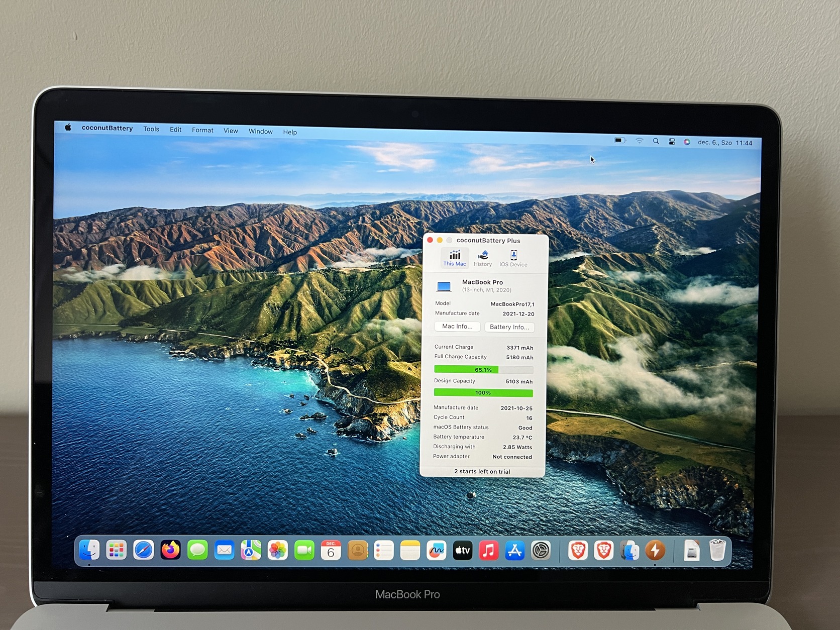This screenshot has width=840, height=630.
Task: Open the Mail app in the Dock
Action: coord(224,551)
